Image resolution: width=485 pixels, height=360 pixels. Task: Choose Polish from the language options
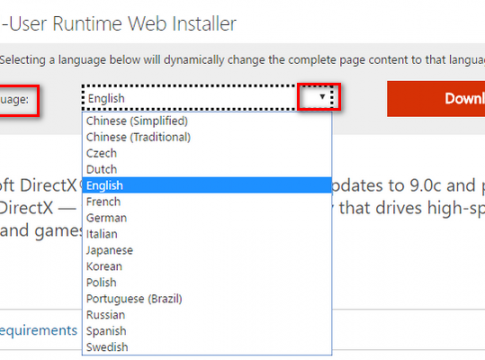[207, 282]
